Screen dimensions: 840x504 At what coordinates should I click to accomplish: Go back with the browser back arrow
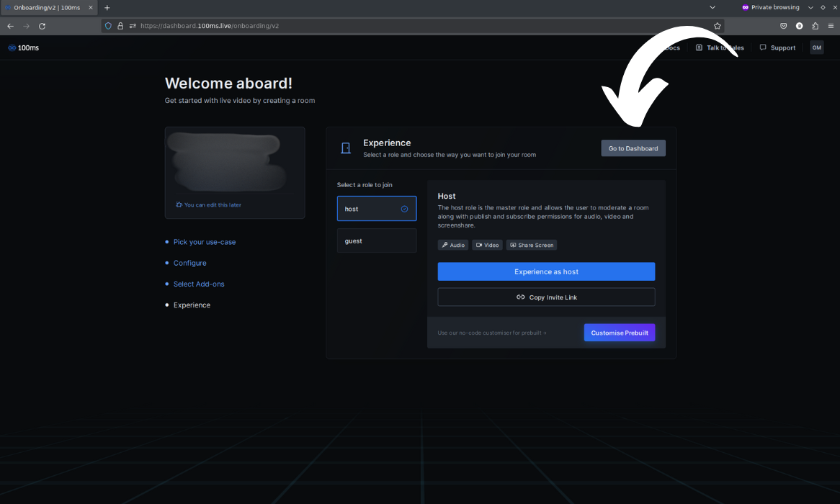(x=10, y=26)
